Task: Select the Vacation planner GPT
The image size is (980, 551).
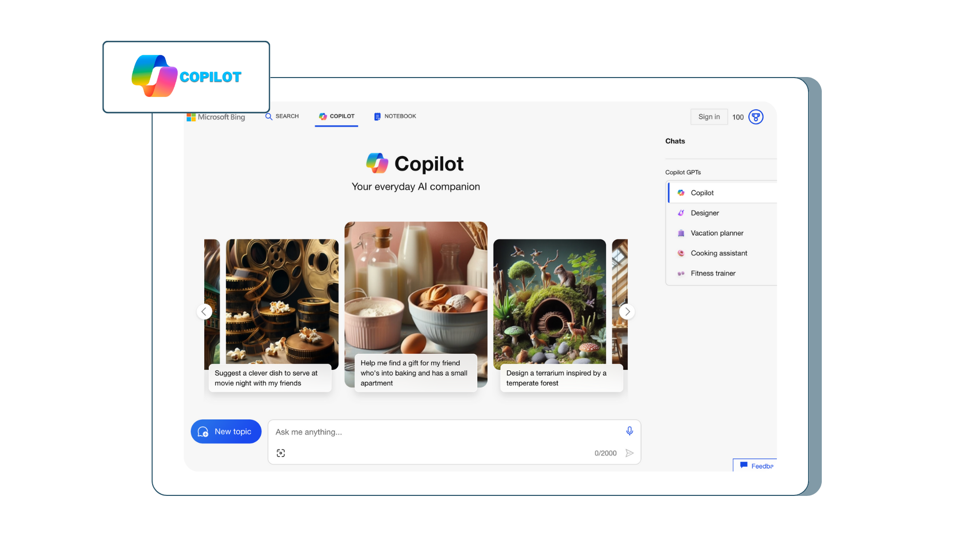Action: pyautogui.click(x=716, y=233)
